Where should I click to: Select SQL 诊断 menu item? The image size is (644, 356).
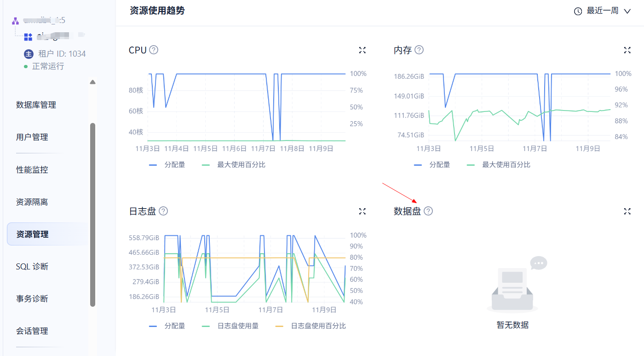coord(32,266)
